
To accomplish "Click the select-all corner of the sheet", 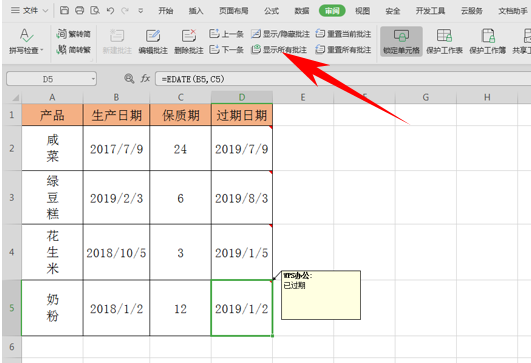I will point(12,98).
